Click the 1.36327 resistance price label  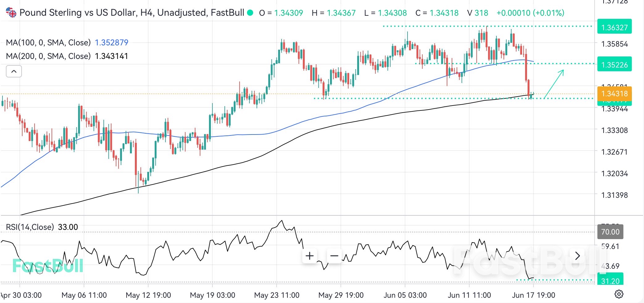coord(614,27)
